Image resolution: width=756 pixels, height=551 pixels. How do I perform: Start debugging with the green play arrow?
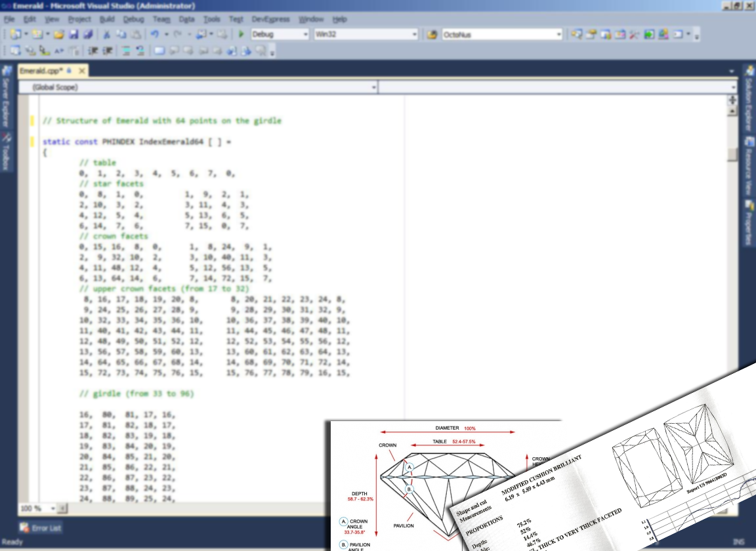click(x=241, y=34)
